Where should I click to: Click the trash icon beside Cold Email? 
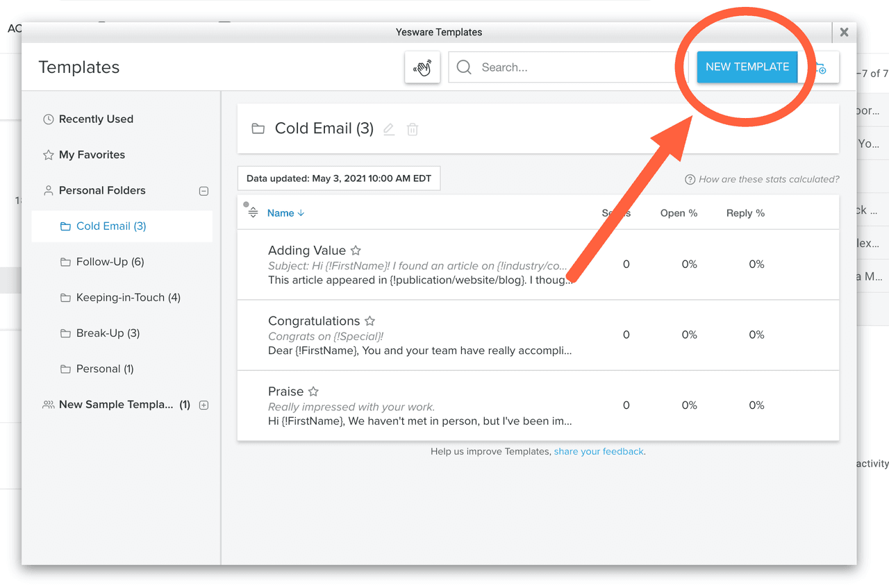[413, 128]
